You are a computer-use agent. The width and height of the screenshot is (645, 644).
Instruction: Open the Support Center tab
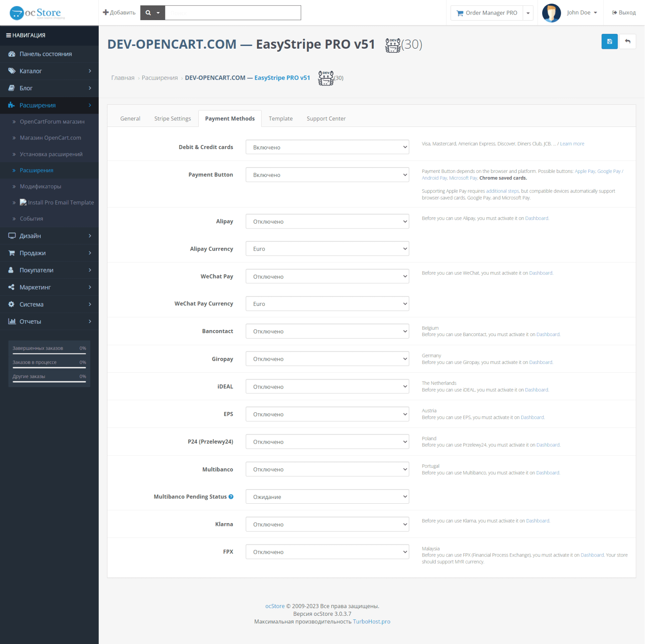point(326,118)
